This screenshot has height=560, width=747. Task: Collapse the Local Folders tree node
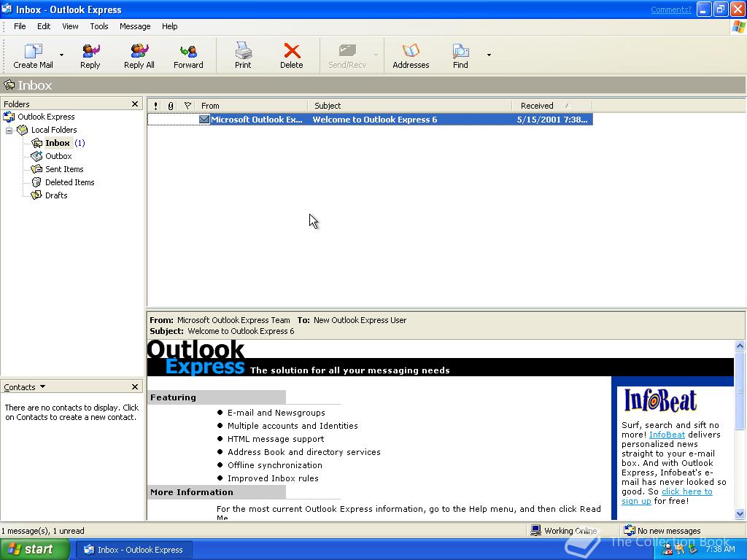(x=9, y=130)
